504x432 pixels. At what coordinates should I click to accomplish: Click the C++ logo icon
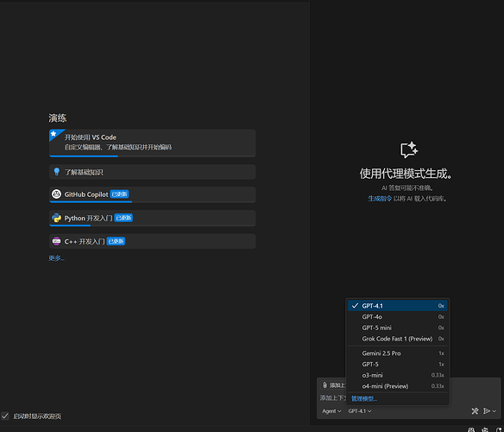click(x=57, y=241)
